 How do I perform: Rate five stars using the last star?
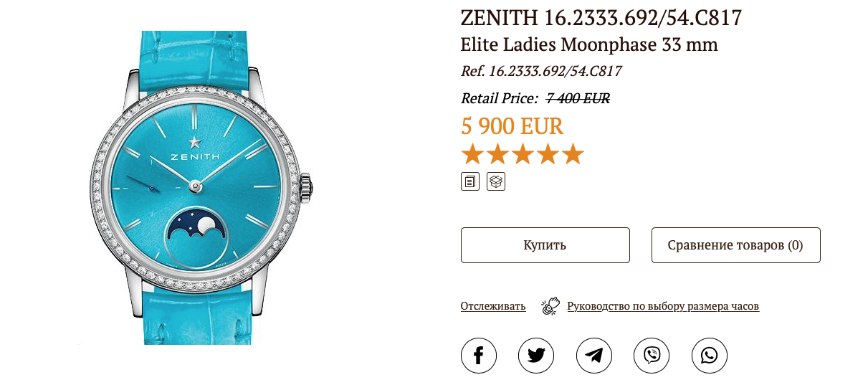[573, 154]
